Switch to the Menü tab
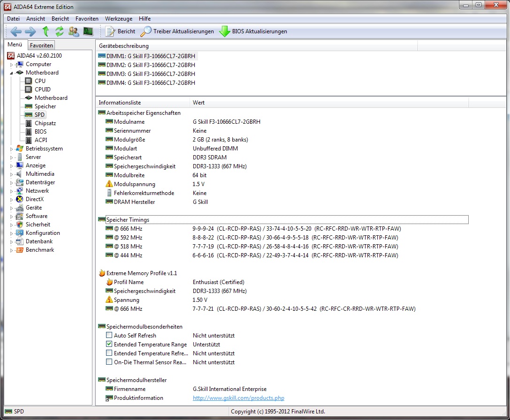Image resolution: width=510 pixels, height=420 pixels. tap(15, 45)
